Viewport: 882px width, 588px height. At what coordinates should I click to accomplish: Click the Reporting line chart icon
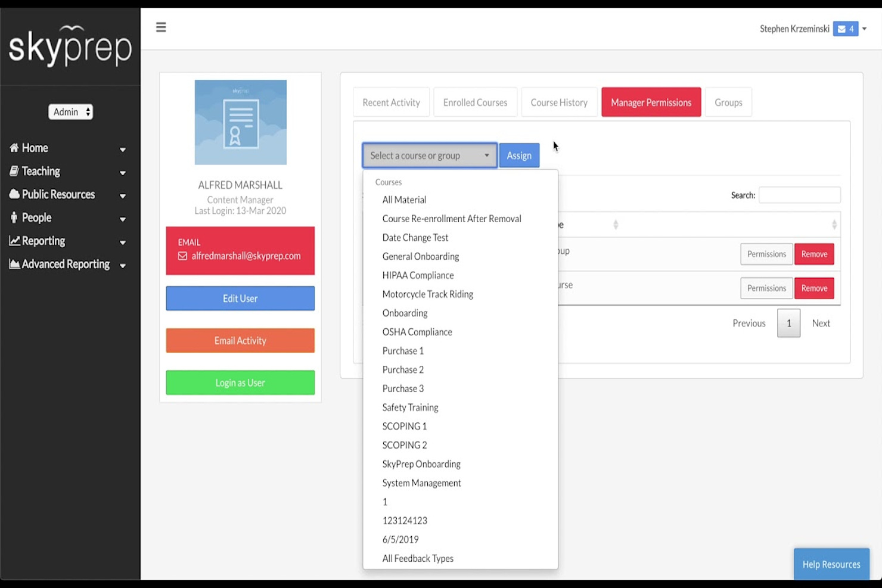14,241
